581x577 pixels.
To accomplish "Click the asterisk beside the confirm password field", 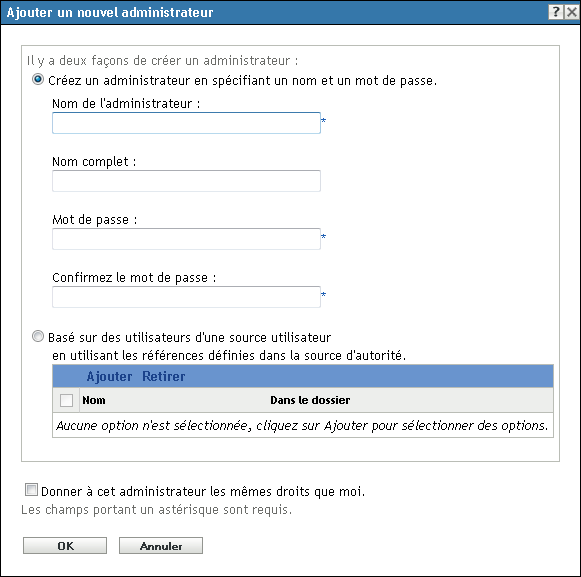I will (x=323, y=295).
